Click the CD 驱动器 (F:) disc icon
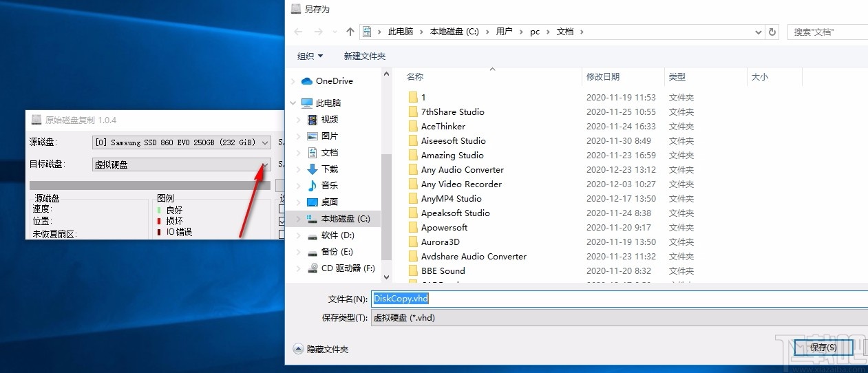This screenshot has width=868, height=373. click(313, 268)
